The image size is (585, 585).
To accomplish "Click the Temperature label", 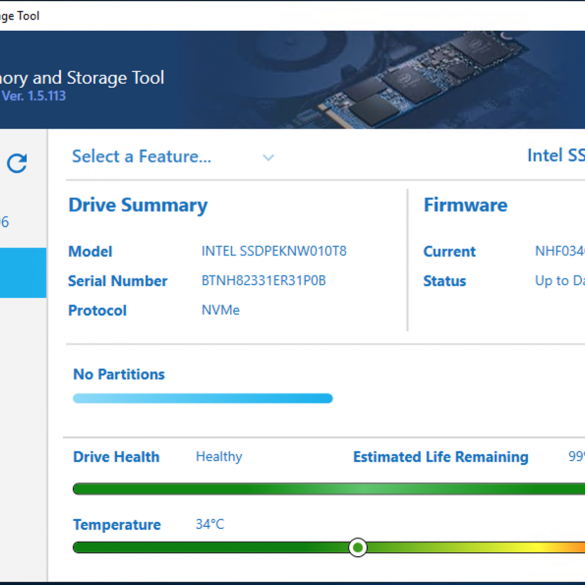I will point(117,525).
